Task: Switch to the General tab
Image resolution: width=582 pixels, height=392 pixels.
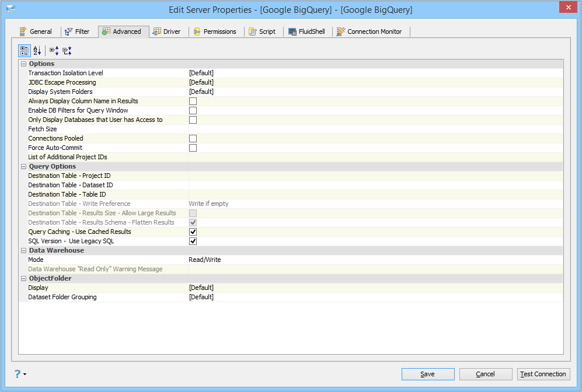Action: click(36, 32)
